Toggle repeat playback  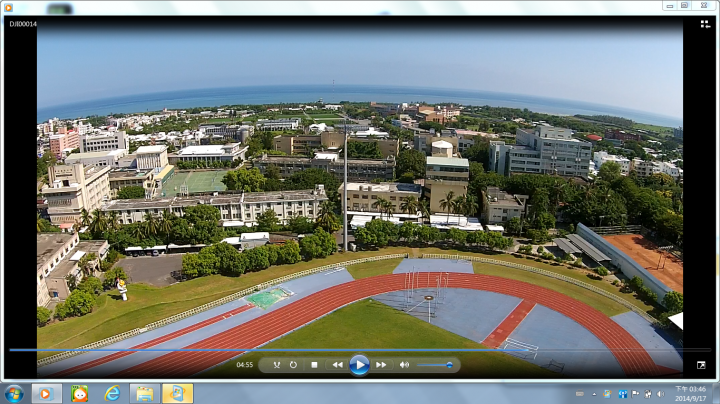(293, 365)
